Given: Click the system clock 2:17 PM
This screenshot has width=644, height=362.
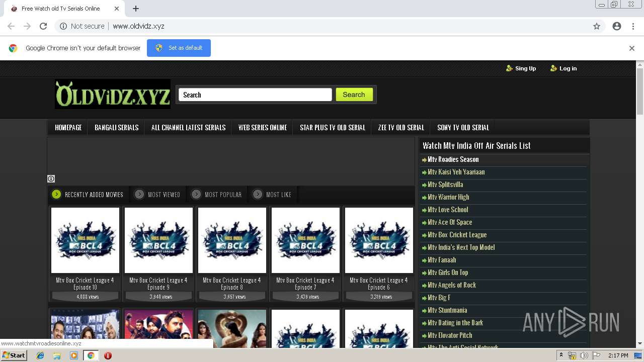Looking at the screenshot, I should coord(618,355).
